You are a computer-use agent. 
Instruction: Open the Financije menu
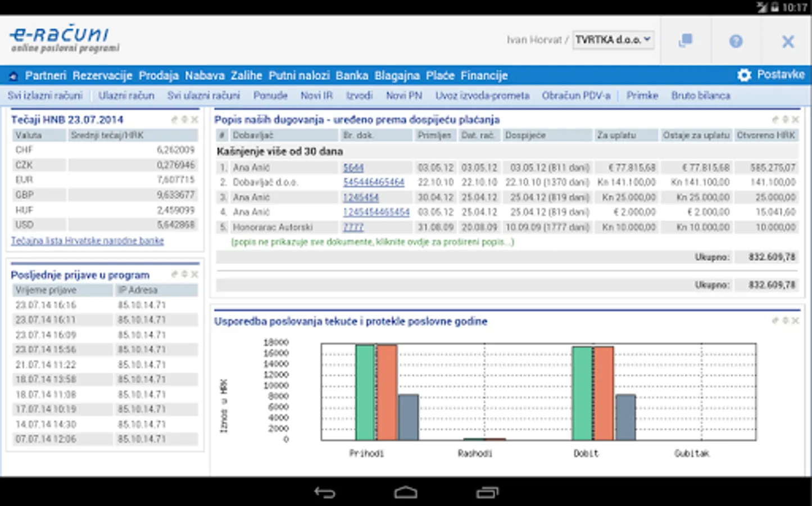click(484, 75)
